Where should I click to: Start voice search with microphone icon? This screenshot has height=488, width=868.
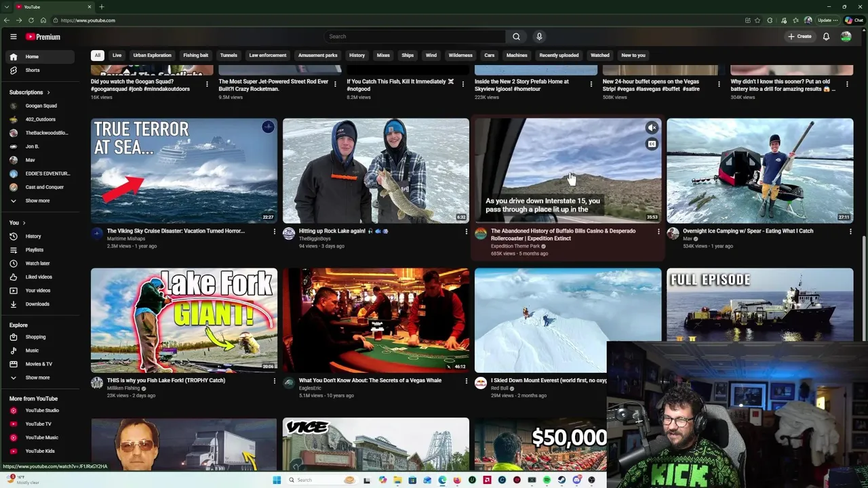[x=539, y=37]
